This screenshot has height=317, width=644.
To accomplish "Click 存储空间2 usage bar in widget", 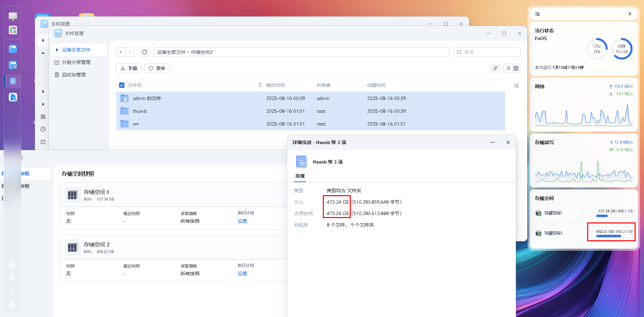I will 614,236.
